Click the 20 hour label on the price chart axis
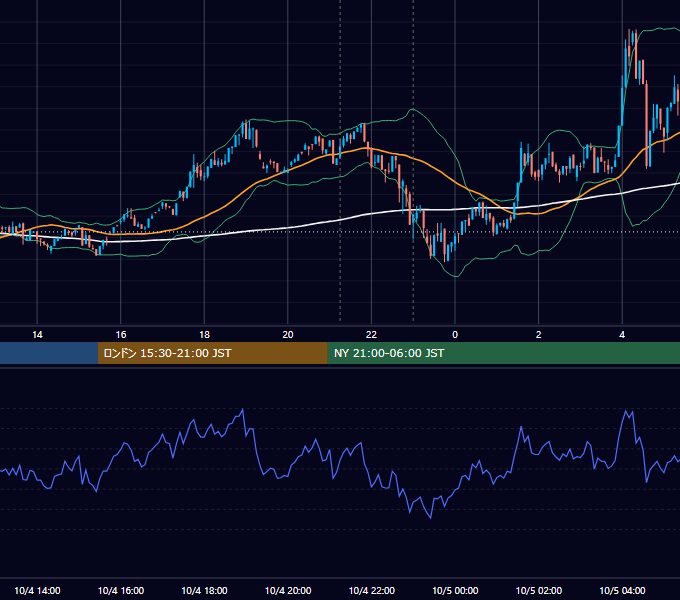Viewport: 680px width, 600px height. [288, 335]
